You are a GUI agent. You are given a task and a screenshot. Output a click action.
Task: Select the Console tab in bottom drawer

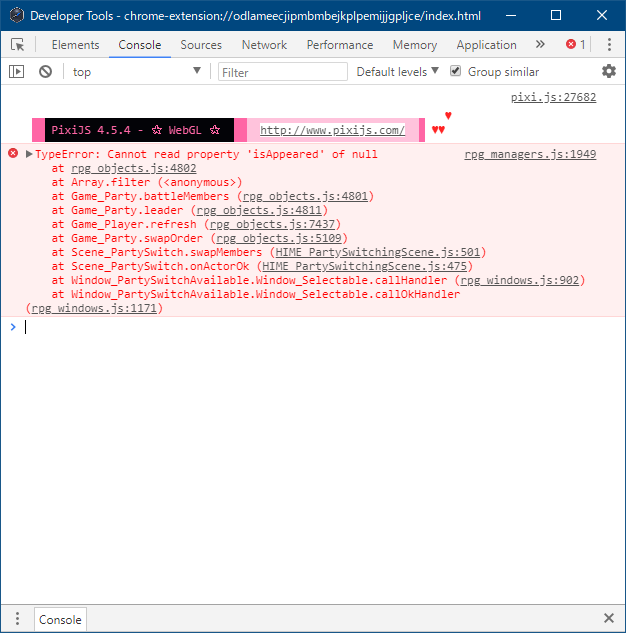click(60, 619)
